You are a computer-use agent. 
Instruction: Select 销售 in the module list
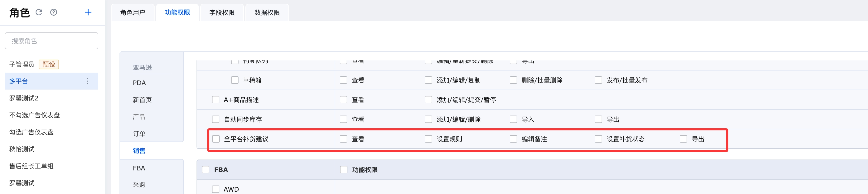click(139, 151)
